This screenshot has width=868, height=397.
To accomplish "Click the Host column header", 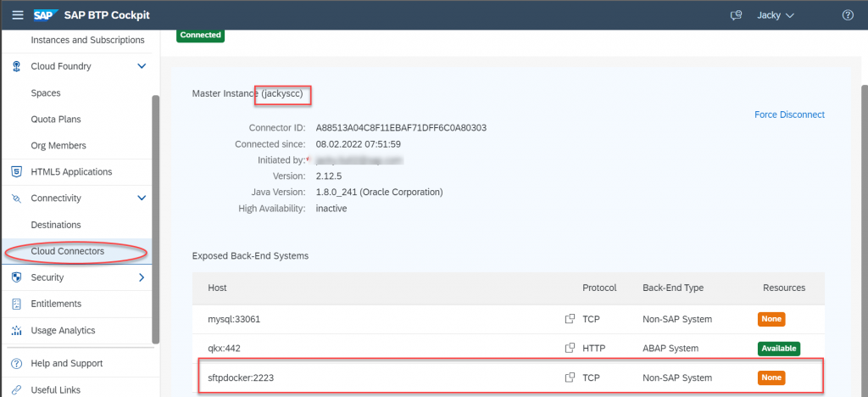I will (x=217, y=288).
